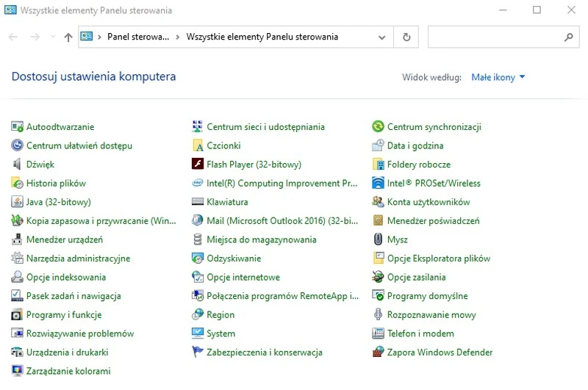This screenshot has height=390, width=588.
Task: Click the Forward navigation arrow
Action: pos(35,37)
